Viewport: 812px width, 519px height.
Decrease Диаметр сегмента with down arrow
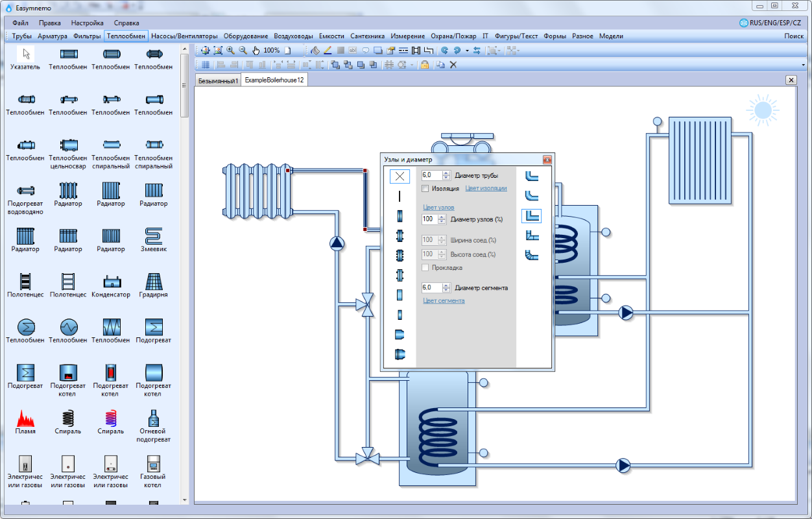[446, 290]
